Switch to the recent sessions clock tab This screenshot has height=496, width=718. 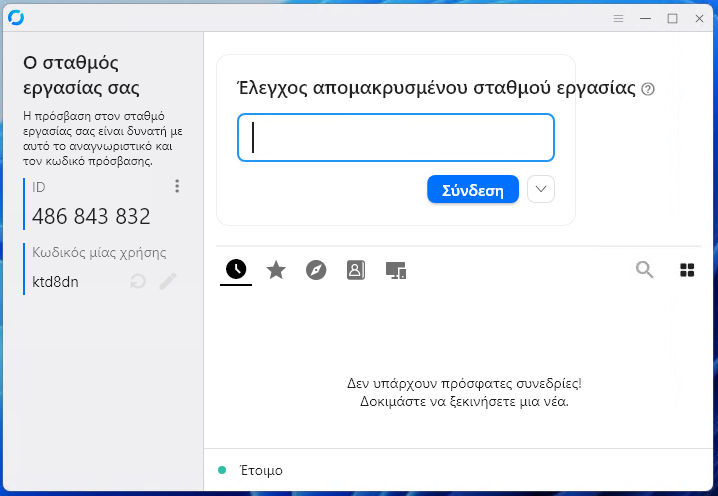point(236,269)
